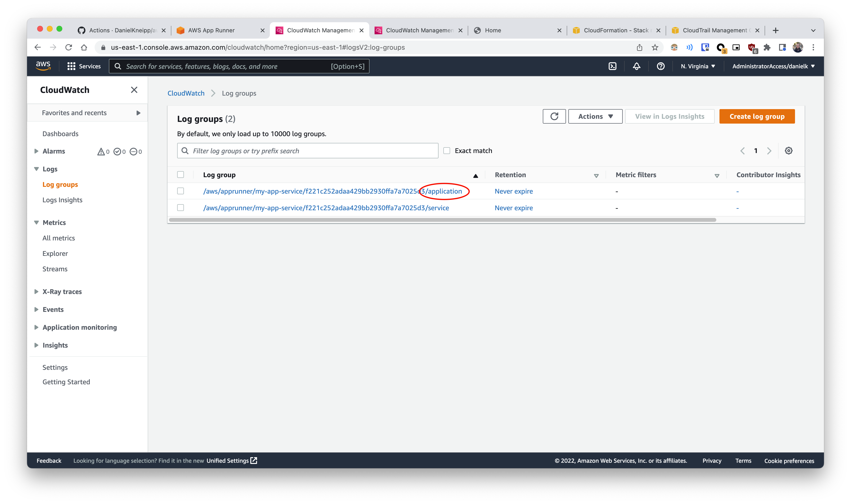The height and width of the screenshot is (504, 851).
Task: Close the CloudWatch sidebar panel
Action: (x=134, y=90)
